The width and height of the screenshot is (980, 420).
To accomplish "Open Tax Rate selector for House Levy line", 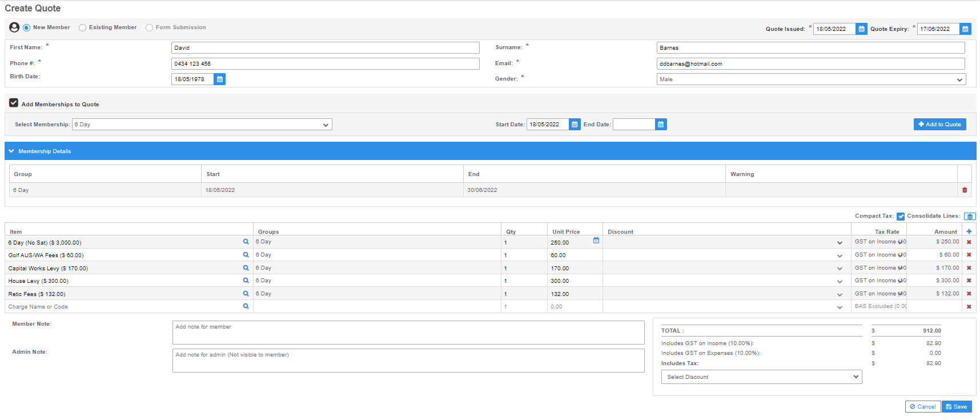I will (879, 281).
